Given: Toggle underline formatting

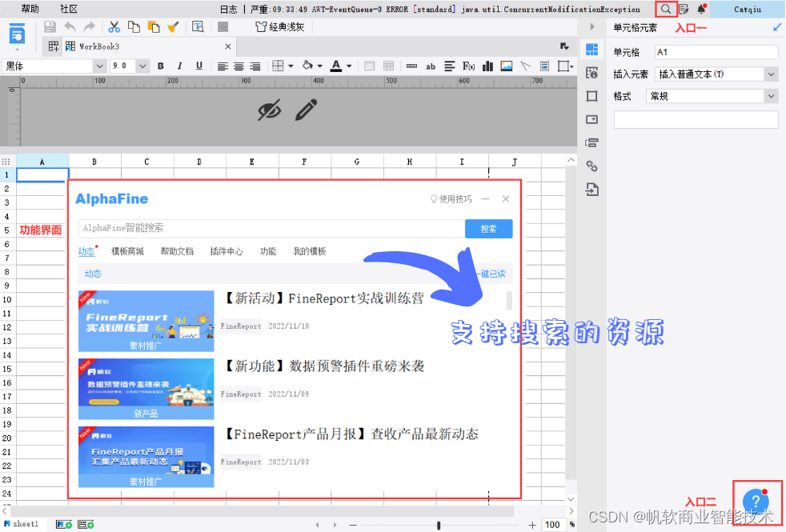Looking at the screenshot, I should tap(199, 66).
